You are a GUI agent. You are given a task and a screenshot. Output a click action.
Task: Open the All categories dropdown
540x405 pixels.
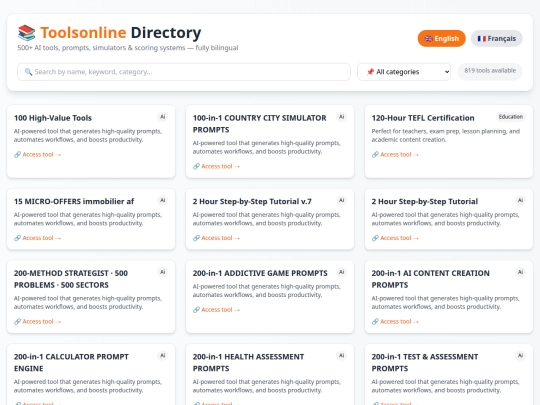pos(404,72)
